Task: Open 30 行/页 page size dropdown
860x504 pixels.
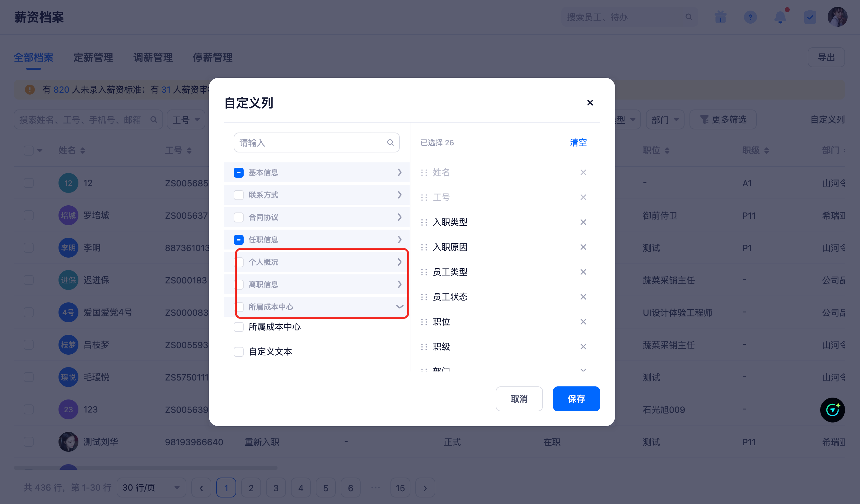Action: tap(151, 488)
